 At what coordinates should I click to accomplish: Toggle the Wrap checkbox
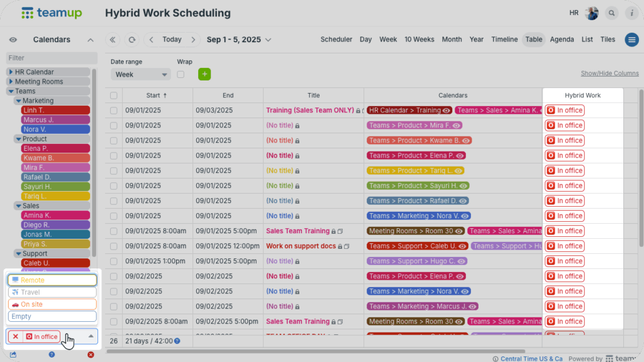pos(181,74)
